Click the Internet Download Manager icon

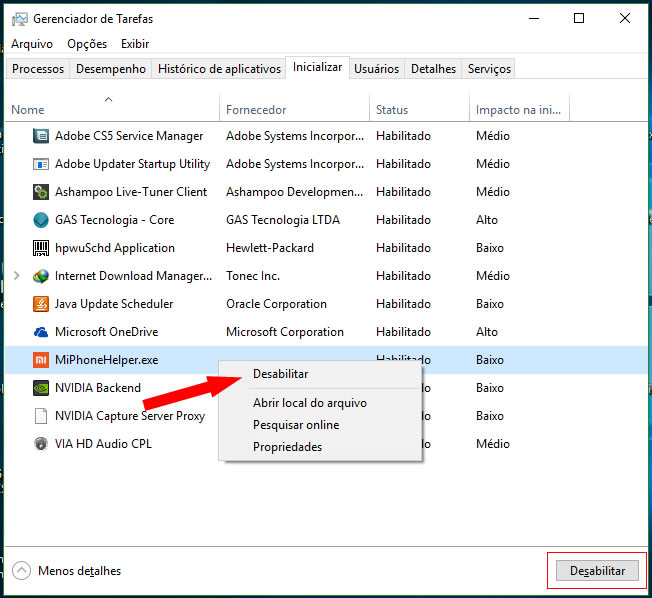click(41, 276)
